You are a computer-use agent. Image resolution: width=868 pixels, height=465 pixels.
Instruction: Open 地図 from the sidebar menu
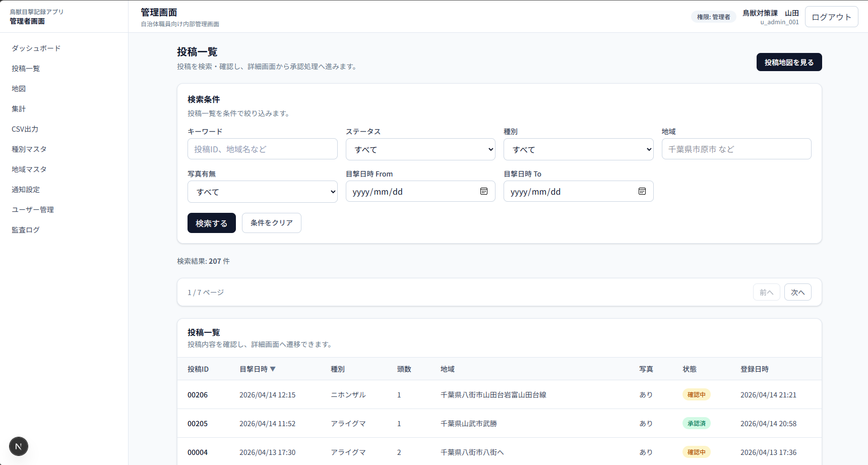click(x=19, y=89)
